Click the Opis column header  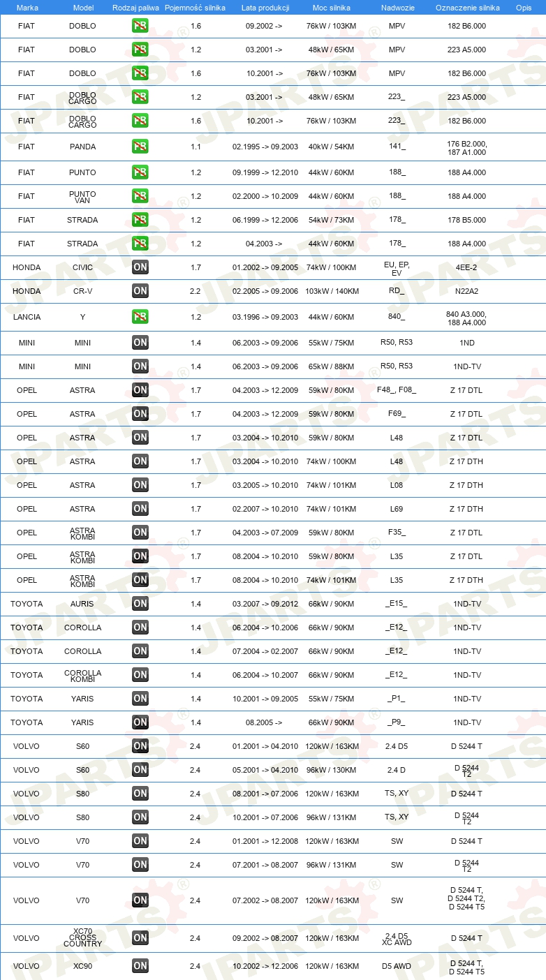click(524, 7)
